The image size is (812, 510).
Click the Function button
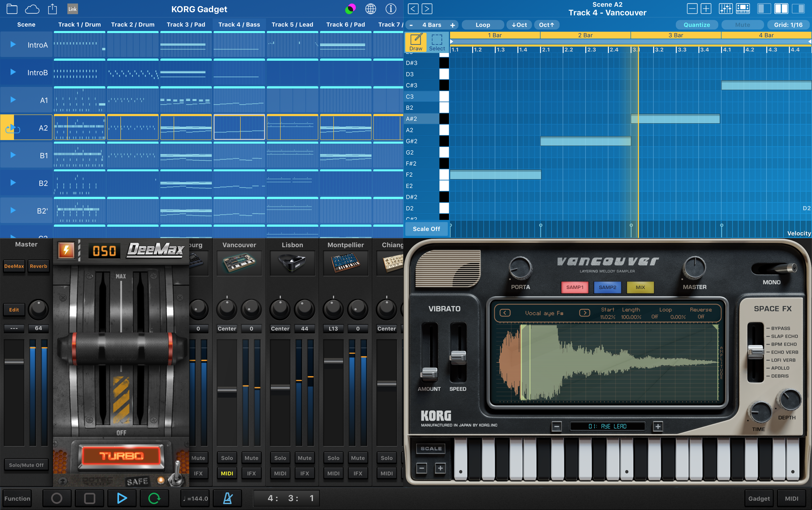[x=17, y=498]
